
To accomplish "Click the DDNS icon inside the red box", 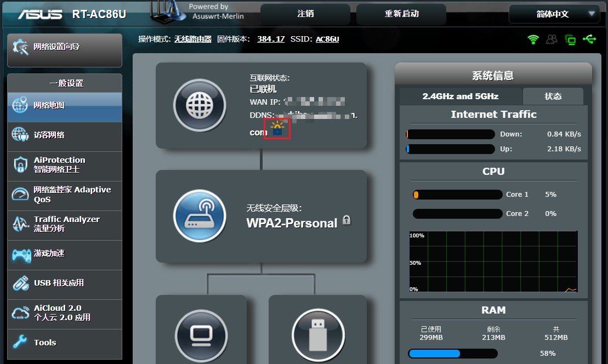I will click(276, 128).
